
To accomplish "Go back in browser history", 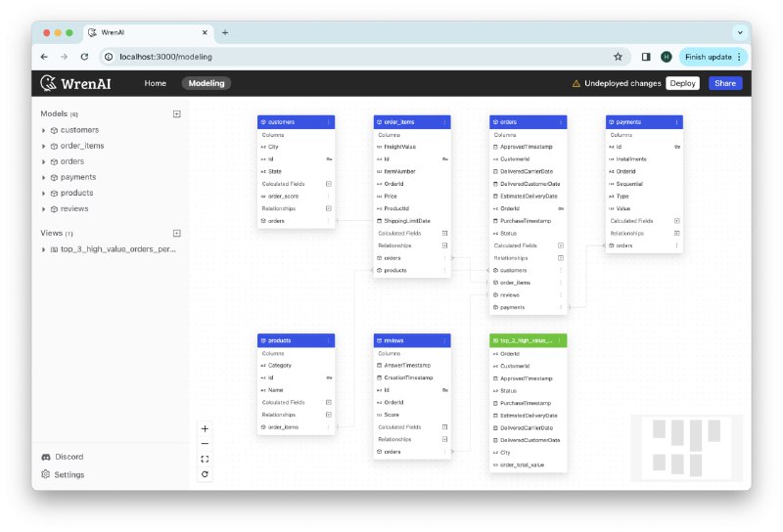I will pos(44,57).
